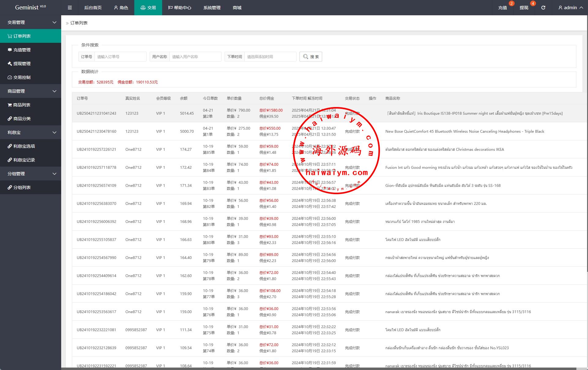Switch to the 后台首页 tab
The width and height of the screenshot is (588, 370).
(93, 8)
